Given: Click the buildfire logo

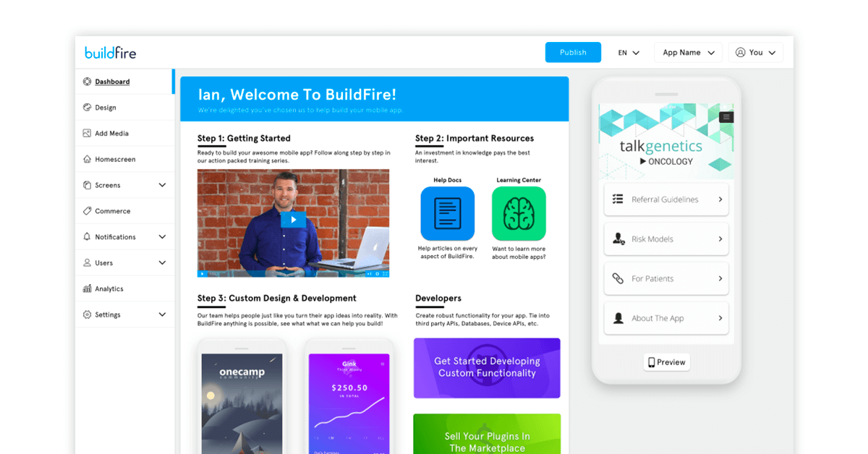Looking at the screenshot, I should point(110,53).
